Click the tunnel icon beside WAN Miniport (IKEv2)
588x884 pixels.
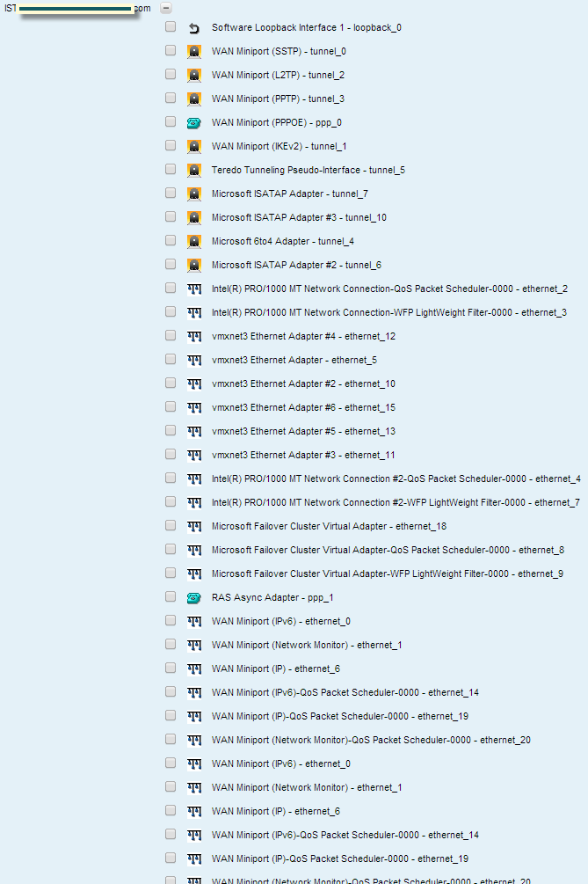tap(194, 146)
